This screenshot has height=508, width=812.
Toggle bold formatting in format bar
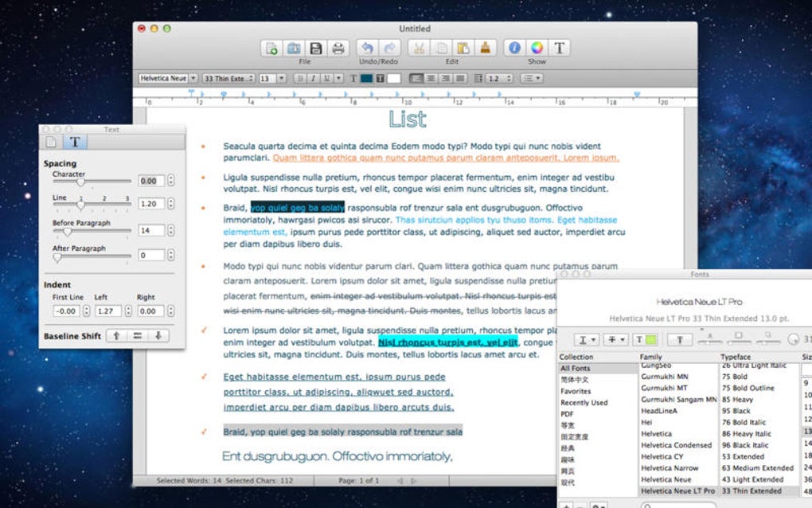click(x=300, y=78)
